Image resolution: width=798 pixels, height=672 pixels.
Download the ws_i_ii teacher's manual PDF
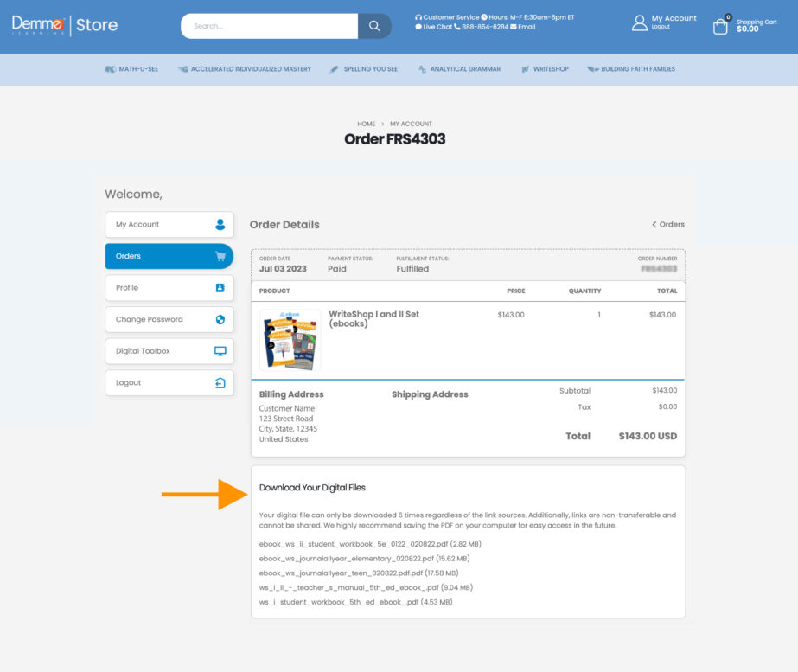[x=364, y=587]
